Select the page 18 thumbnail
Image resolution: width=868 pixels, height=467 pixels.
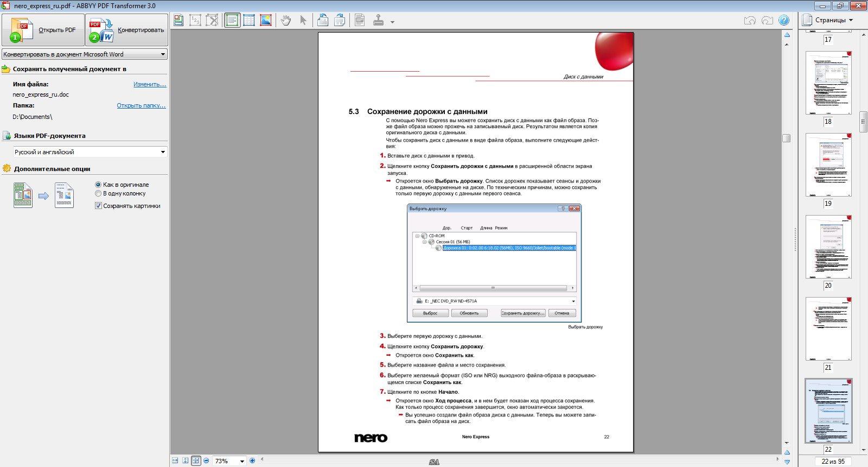point(828,83)
